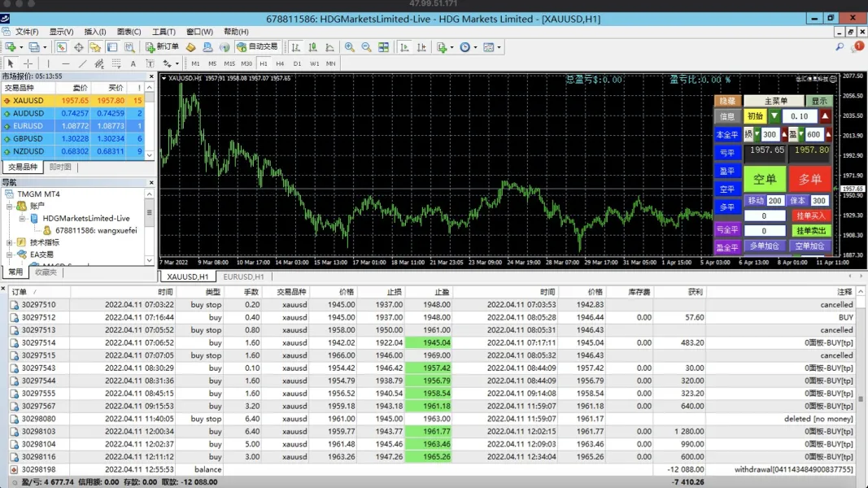Select the Text label 'A' drawing tool
The image size is (868, 488).
133,63
